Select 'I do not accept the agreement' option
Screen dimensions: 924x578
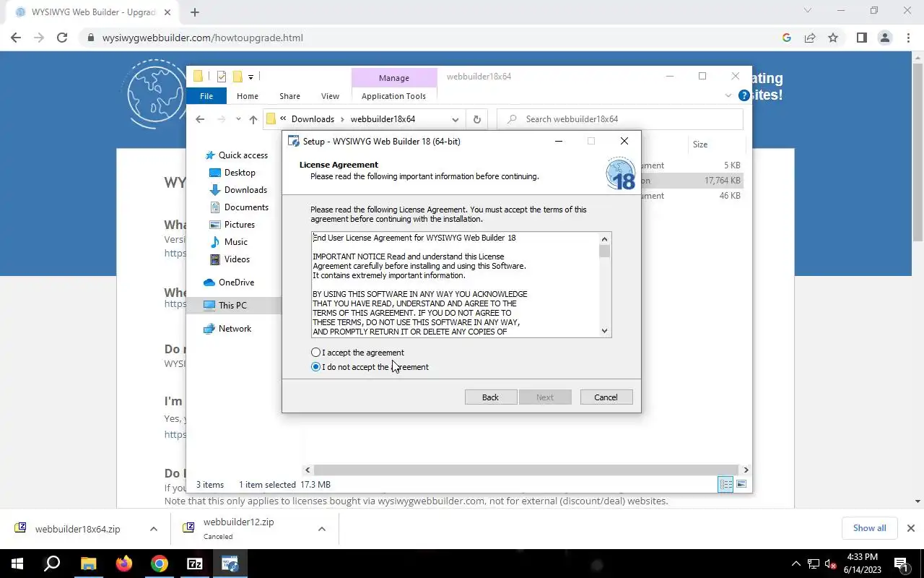coord(315,367)
